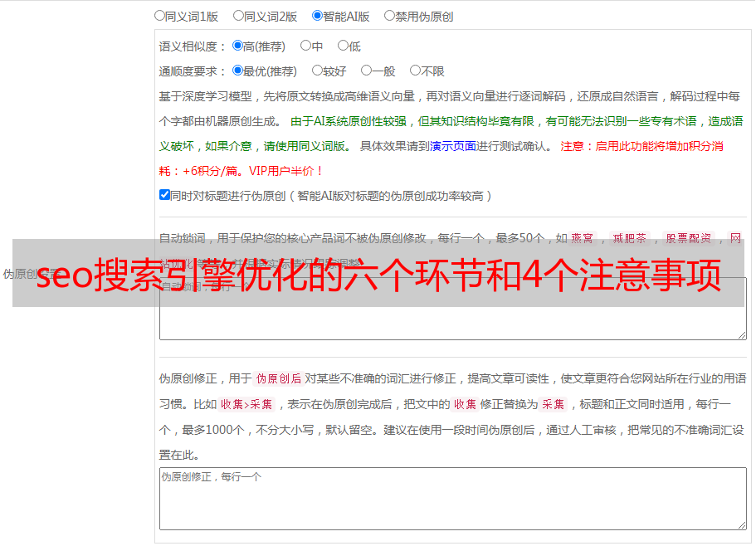Open the 演示页面 link
756x546 pixels.
coord(453,146)
